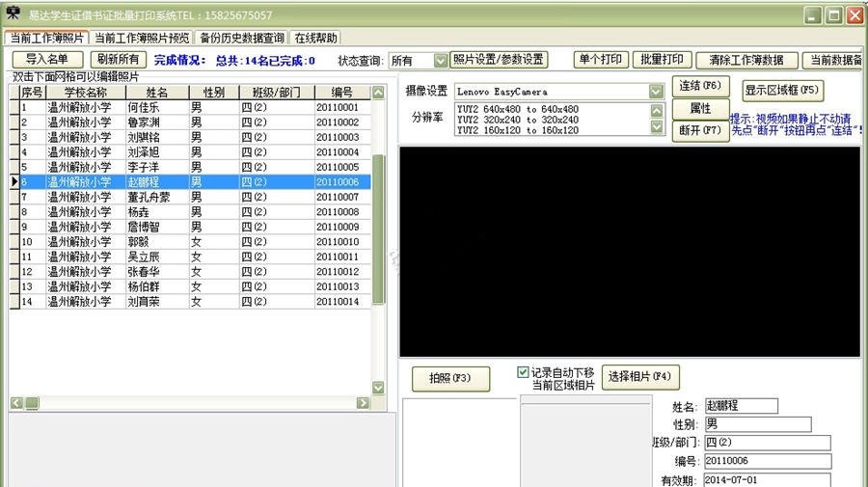Viewport: 868px width, 487px height.
Task: Click the 姓名 input field
Action: coord(740,406)
